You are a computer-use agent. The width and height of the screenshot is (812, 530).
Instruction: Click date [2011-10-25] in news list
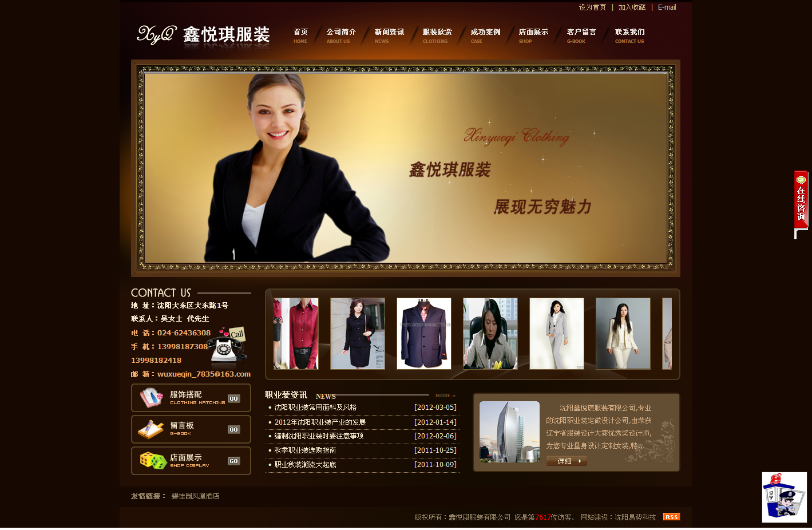click(435, 450)
